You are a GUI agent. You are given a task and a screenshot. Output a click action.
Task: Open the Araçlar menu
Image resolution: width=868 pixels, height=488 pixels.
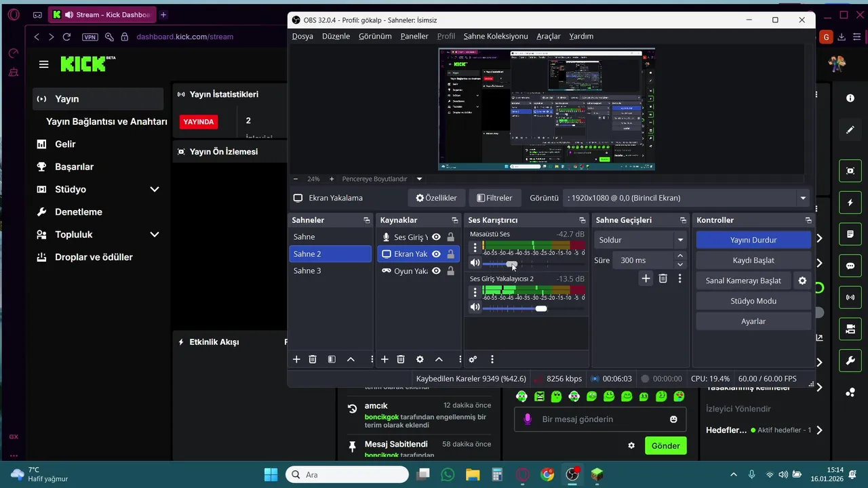pos(549,37)
